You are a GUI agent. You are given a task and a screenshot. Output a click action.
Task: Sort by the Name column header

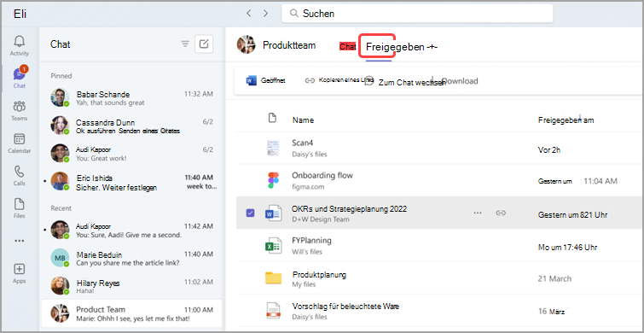(x=303, y=120)
